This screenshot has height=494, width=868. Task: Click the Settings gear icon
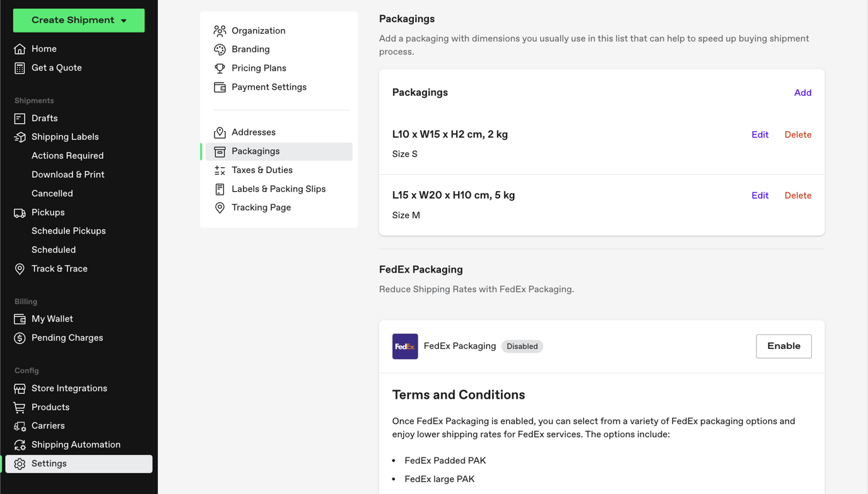[x=20, y=463]
